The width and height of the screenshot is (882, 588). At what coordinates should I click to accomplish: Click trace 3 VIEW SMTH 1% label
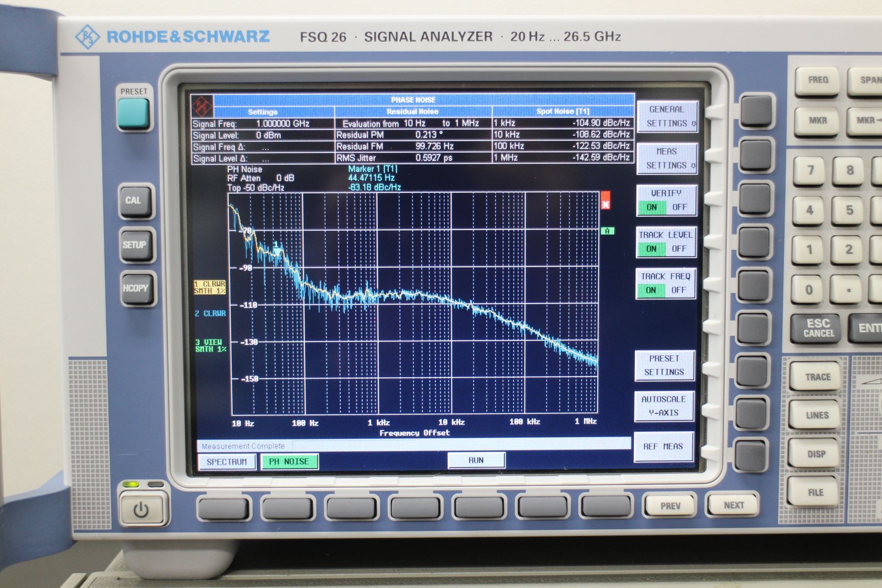pyautogui.click(x=210, y=346)
